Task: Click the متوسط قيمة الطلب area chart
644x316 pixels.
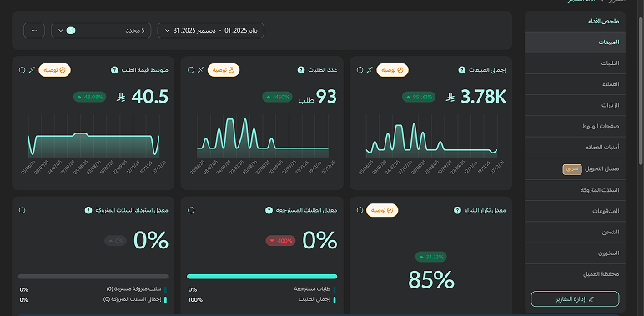Action: (93, 137)
